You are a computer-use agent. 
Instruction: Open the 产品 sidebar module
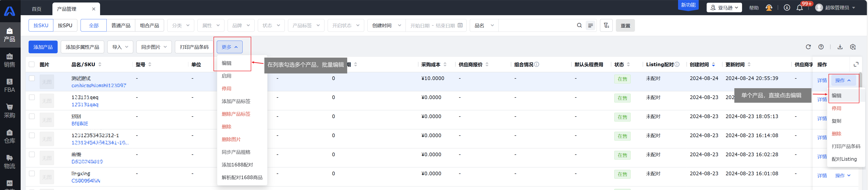coord(10,35)
